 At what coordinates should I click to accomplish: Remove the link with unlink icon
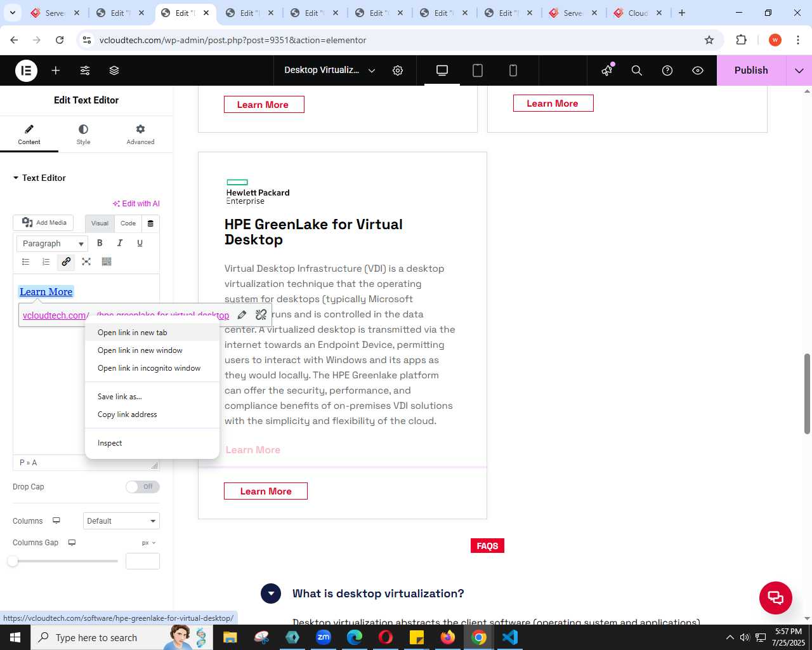(261, 315)
